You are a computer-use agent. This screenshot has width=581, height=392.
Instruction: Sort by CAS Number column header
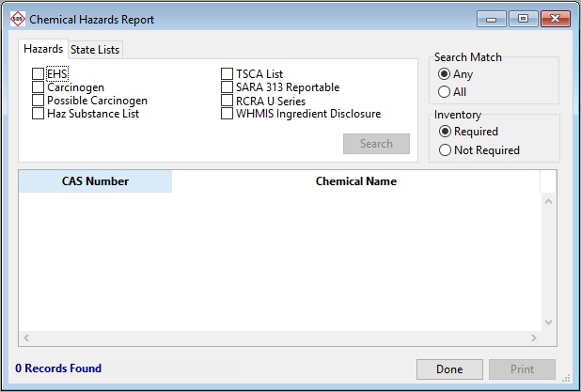click(95, 181)
